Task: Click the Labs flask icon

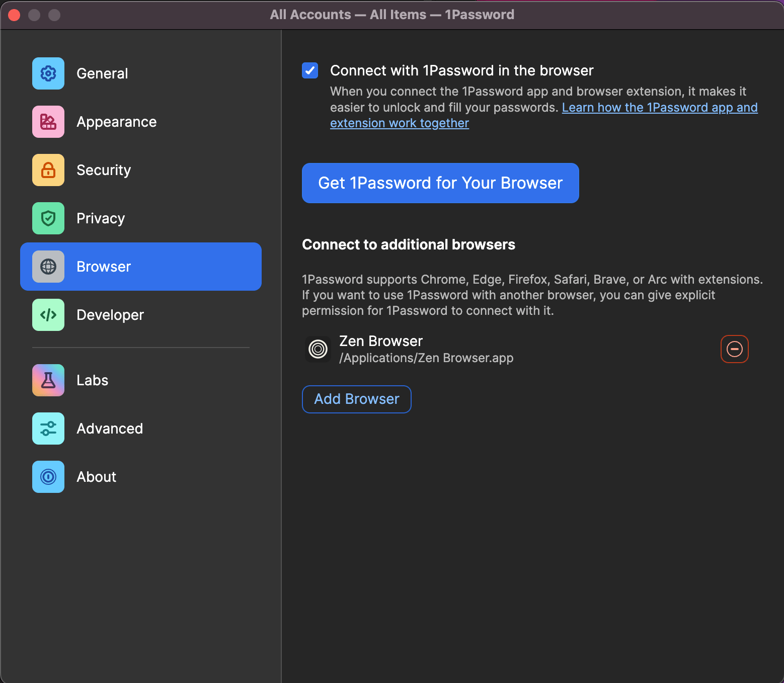Action: tap(48, 380)
